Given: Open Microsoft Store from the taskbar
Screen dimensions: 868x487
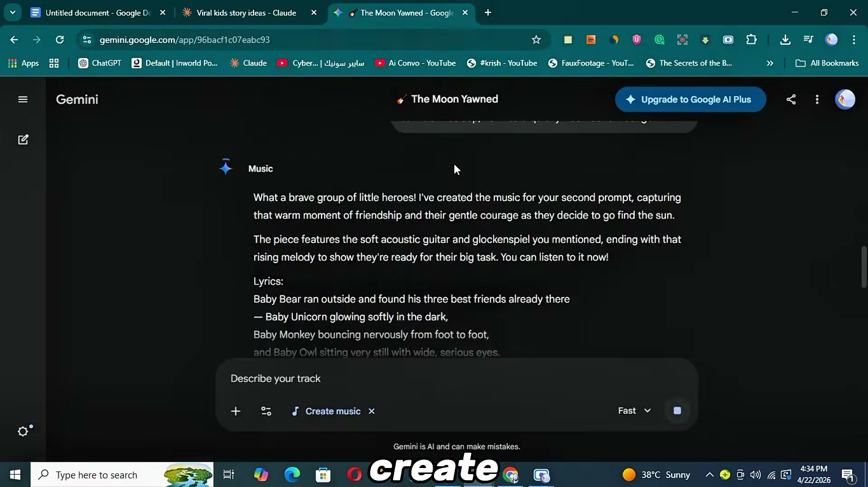Looking at the screenshot, I should tap(323, 475).
